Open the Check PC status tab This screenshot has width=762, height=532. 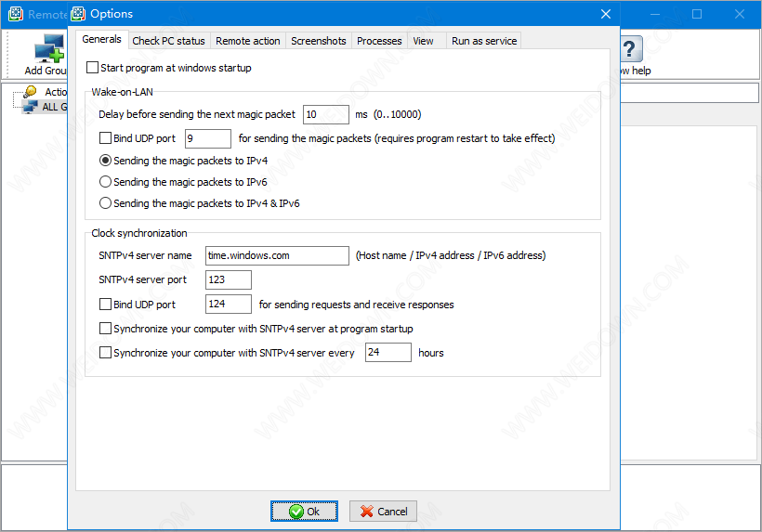[168, 41]
